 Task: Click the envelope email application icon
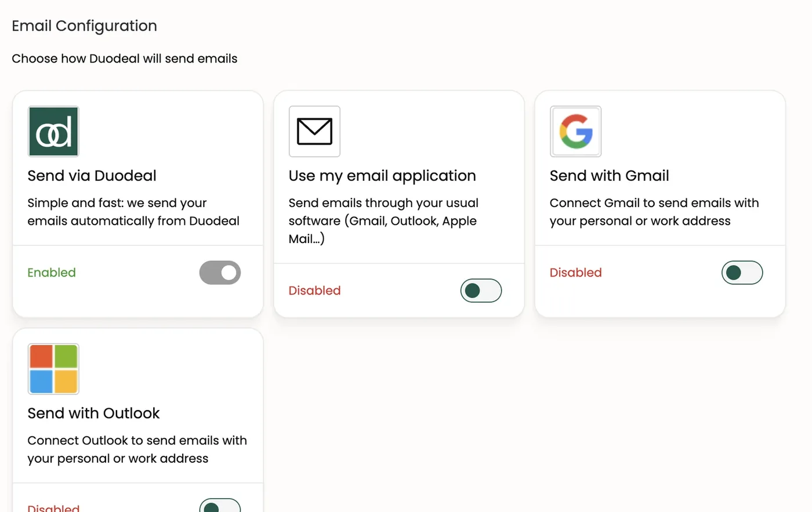pyautogui.click(x=314, y=132)
